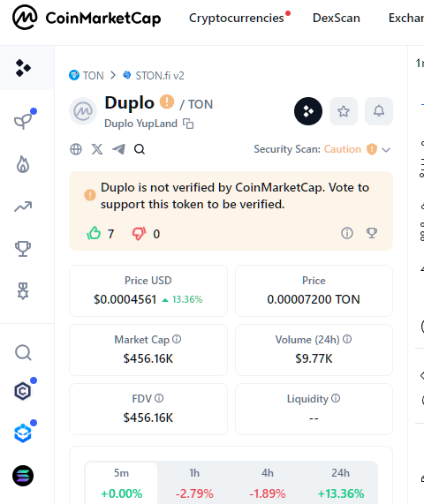The image size is (424, 504).
Task: Open Duplo's X (Twitter) profile icon
Action: pos(97,149)
